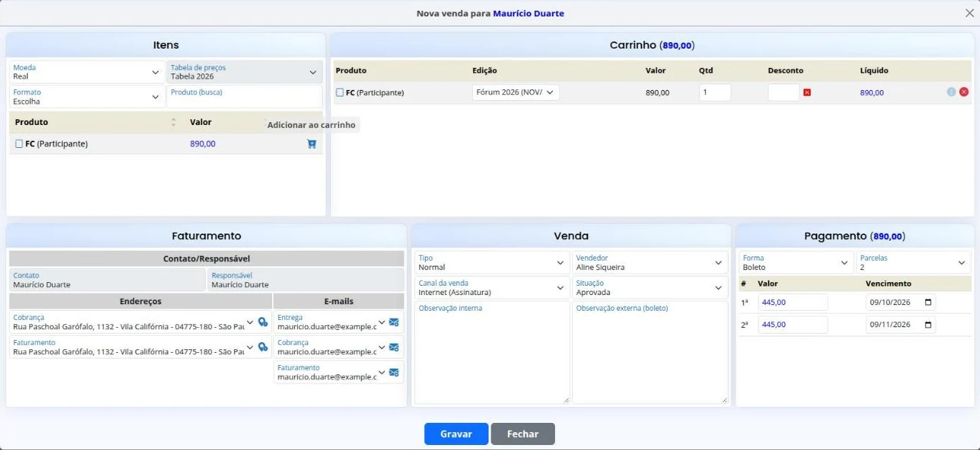980x450 pixels.
Task: Open the payment Forma dropdown
Action: coord(796,263)
